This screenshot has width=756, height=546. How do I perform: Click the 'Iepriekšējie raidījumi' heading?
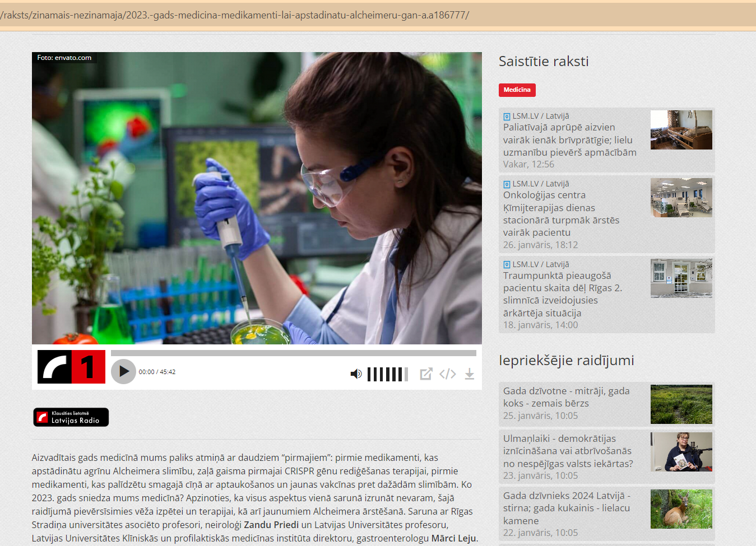(x=567, y=361)
